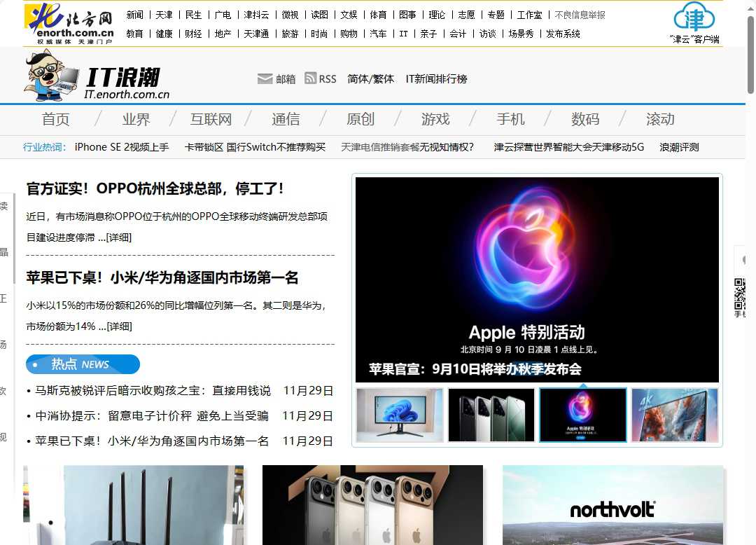The height and width of the screenshot is (545, 756).
Task: Open 专题 in the top site menu
Action: [496, 15]
